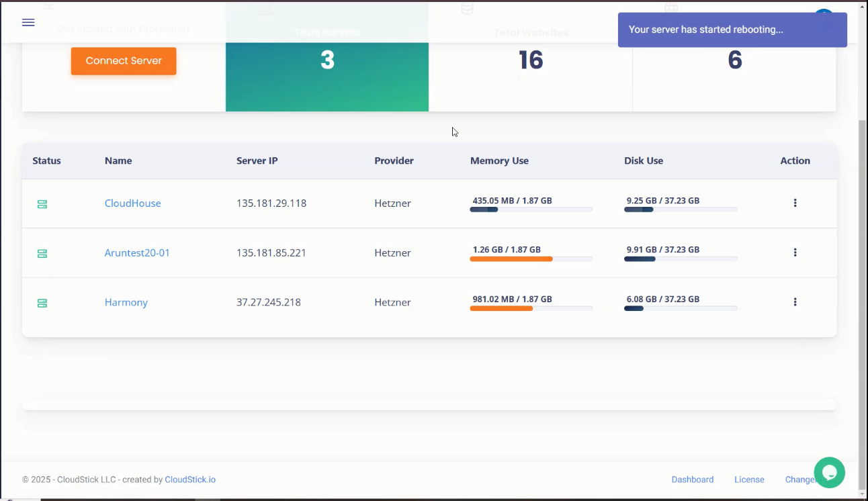The width and height of the screenshot is (868, 501).
Task: Open Harmony row action menu
Action: (795, 302)
